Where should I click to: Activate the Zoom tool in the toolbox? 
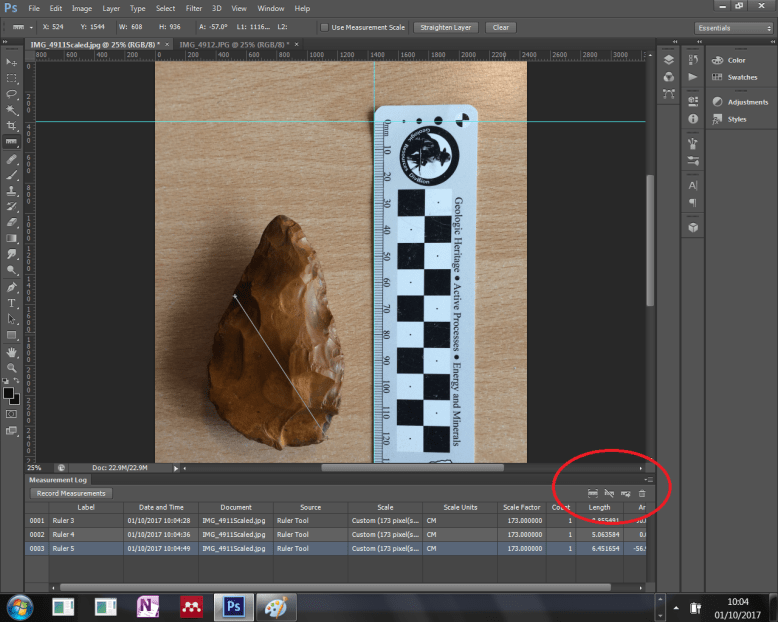[x=12, y=367]
